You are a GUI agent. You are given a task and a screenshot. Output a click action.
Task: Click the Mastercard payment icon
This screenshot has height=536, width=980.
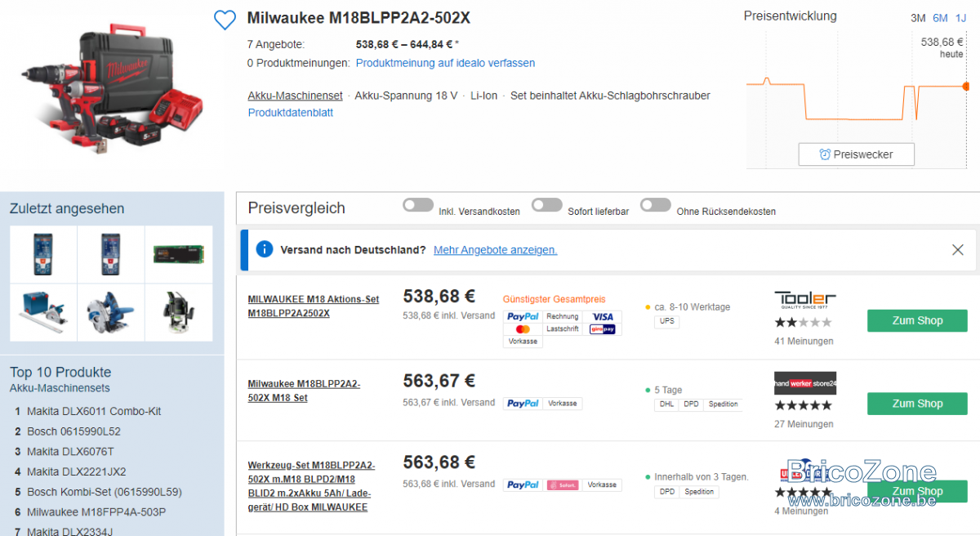(523, 328)
